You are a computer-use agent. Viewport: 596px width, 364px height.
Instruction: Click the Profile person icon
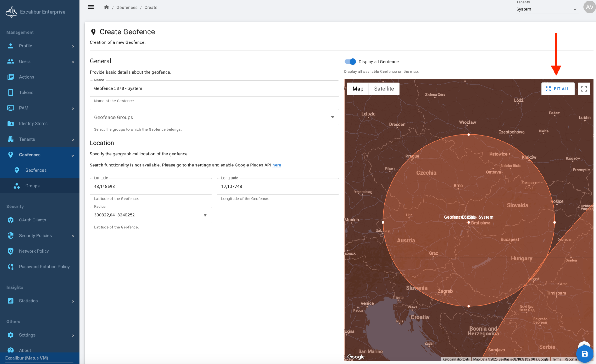coord(10,46)
